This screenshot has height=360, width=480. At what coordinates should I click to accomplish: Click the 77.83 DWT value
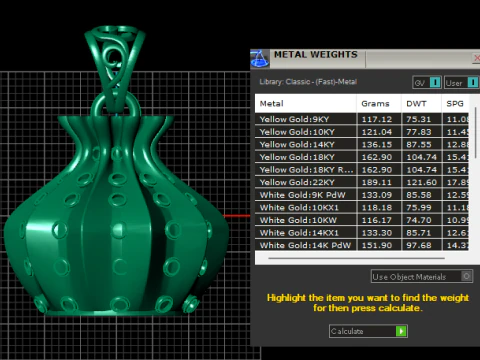(419, 132)
